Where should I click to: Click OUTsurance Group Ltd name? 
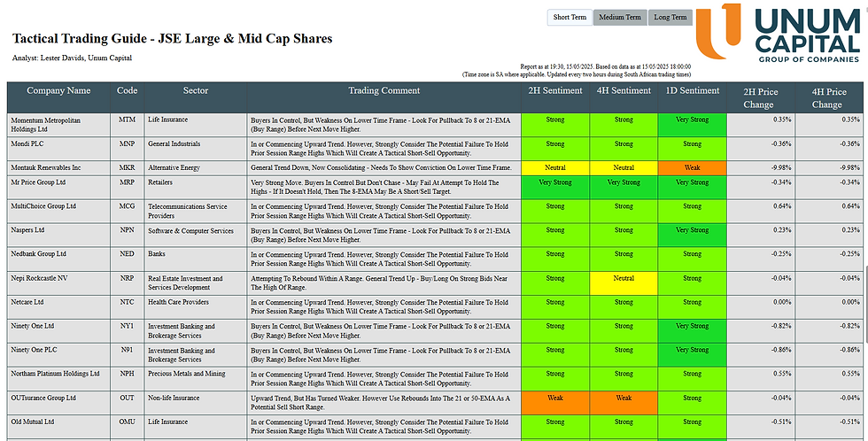click(x=43, y=398)
